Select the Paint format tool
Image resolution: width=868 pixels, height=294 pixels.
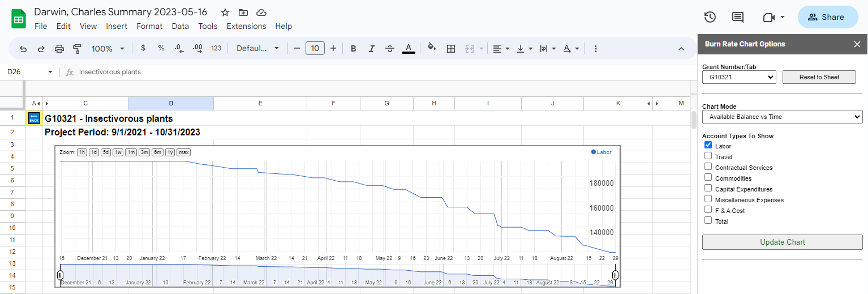coord(78,49)
